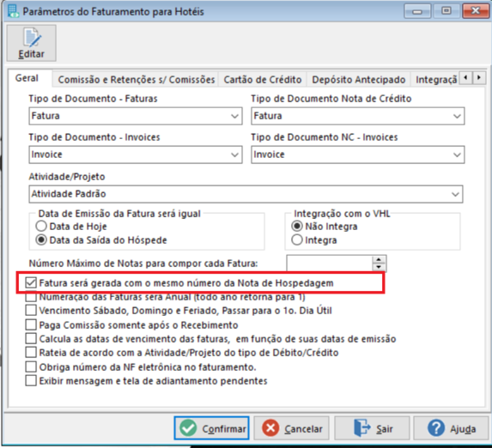
Task: Click the Número Máximo de Notas field
Action: coord(330,263)
